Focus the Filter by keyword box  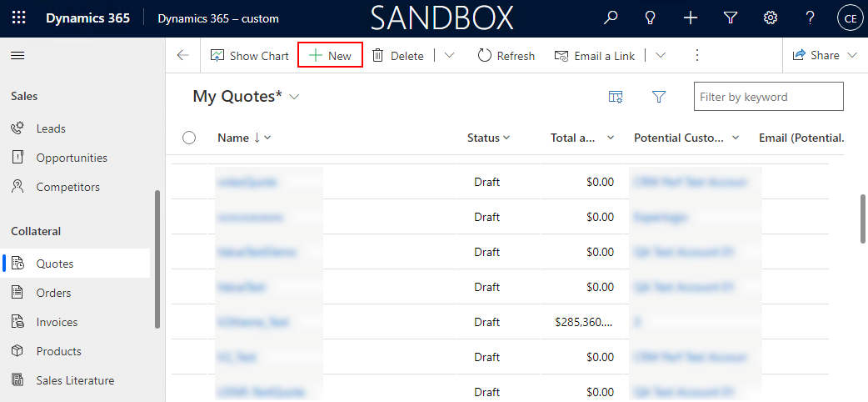pyautogui.click(x=768, y=97)
